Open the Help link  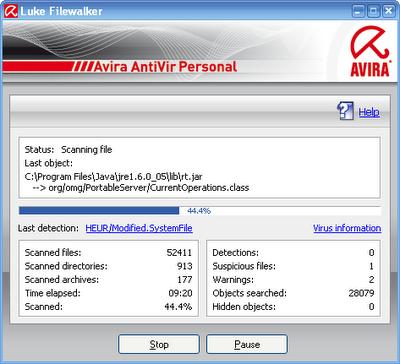click(369, 112)
